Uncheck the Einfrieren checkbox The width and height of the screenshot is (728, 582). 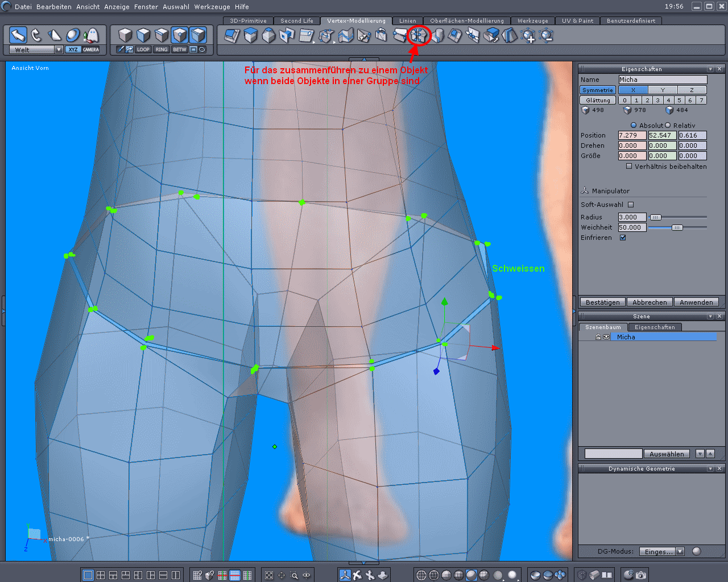click(x=623, y=238)
